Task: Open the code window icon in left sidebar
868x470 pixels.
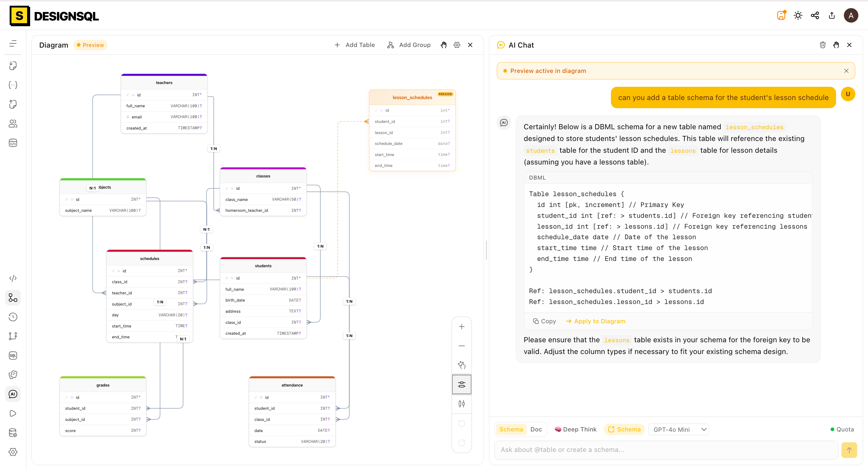Action: click(x=13, y=143)
